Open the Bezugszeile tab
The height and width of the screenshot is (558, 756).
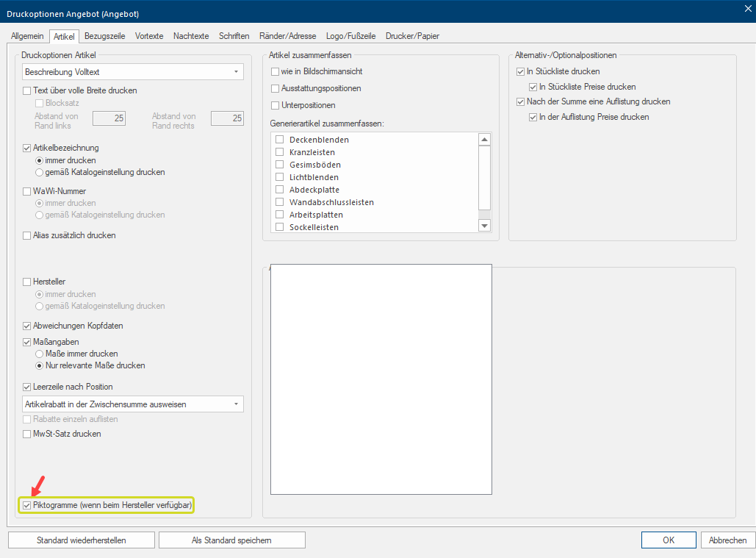[x=104, y=36]
